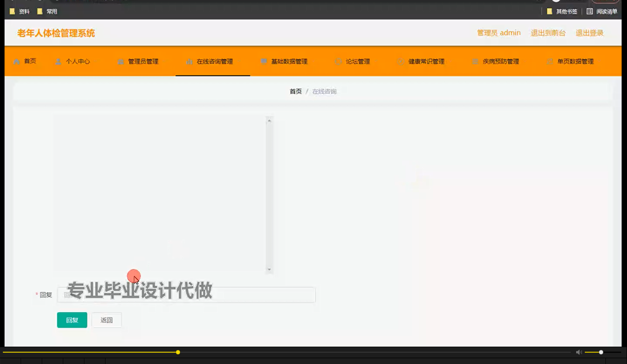The image size is (627, 364).
Task: Mute the video with the speaker icon
Action: pyautogui.click(x=579, y=352)
